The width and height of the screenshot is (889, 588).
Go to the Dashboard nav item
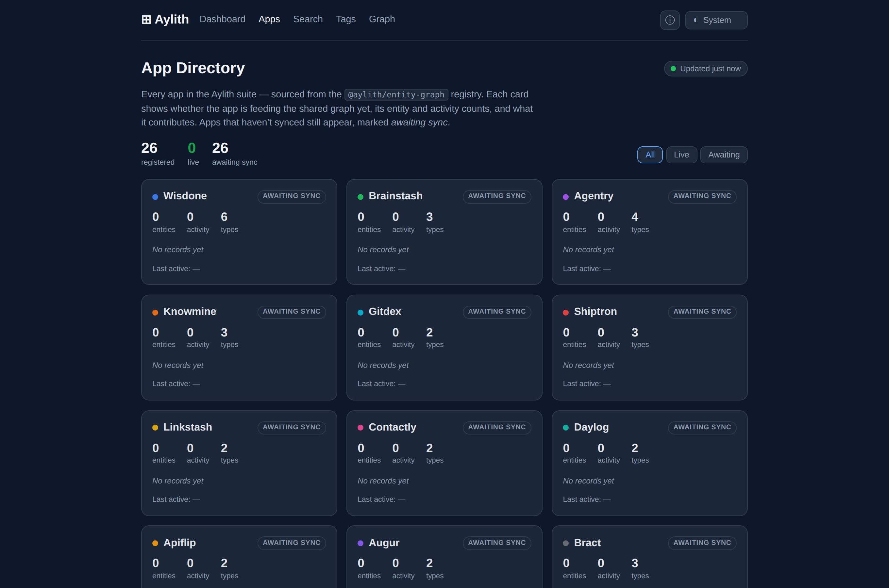222,19
